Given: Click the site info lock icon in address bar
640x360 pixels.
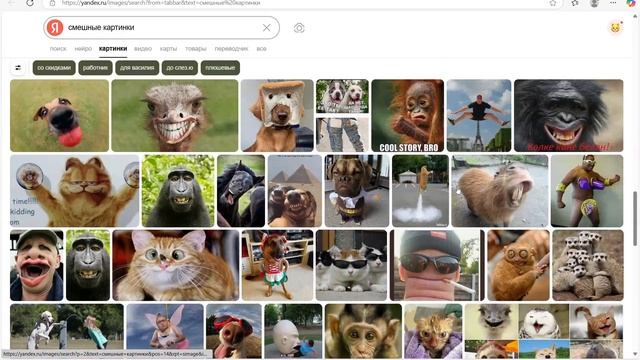Looking at the screenshot, I should click(x=52, y=3).
